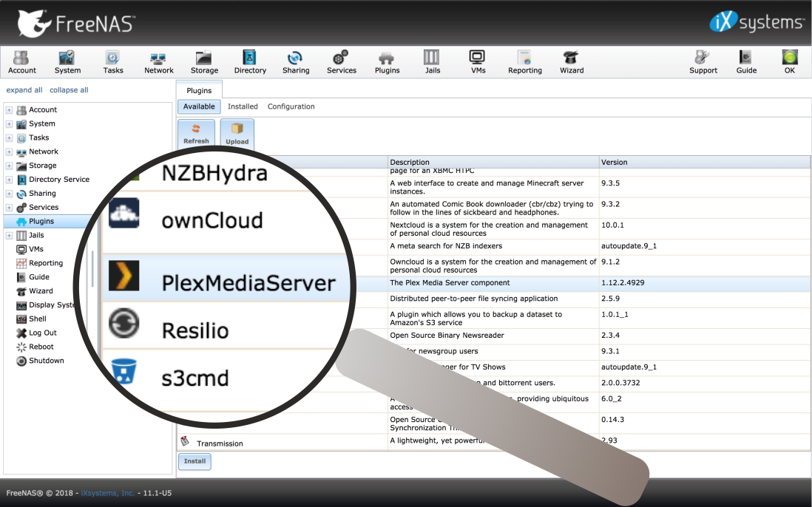812x507 pixels.
Task: Click the Upload plugin button
Action: (237, 133)
